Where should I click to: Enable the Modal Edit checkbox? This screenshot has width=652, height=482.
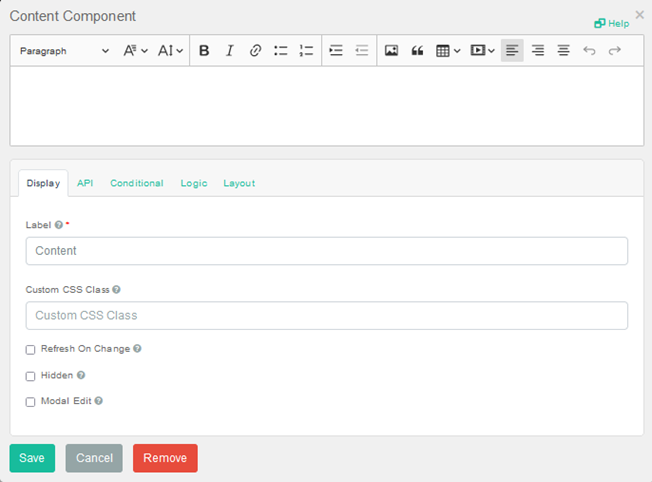(30, 402)
